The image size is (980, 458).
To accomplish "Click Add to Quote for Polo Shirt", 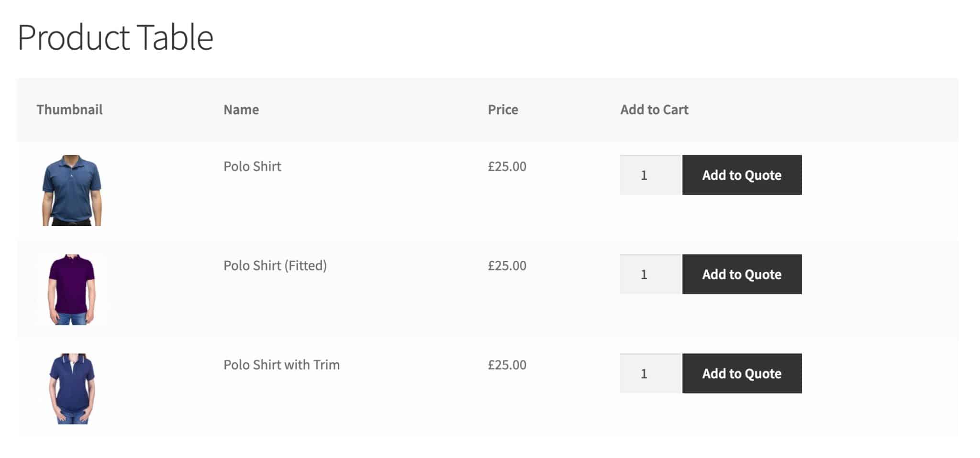I will [x=742, y=175].
